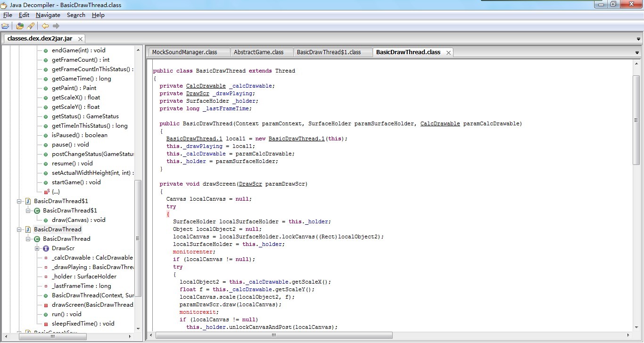Follow DrawScr link in _drawPlaying declaration

[x=198, y=93]
